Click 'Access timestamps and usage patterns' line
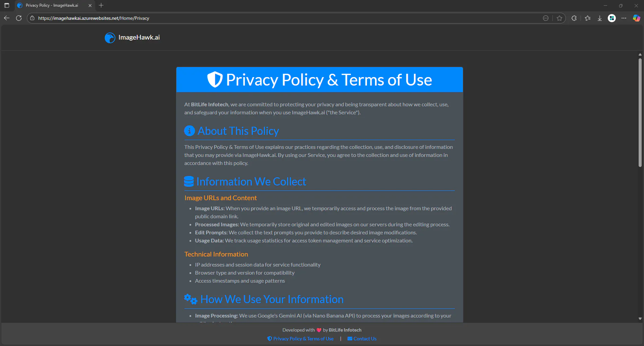Viewport: 644px width, 346px height. pyautogui.click(x=240, y=281)
